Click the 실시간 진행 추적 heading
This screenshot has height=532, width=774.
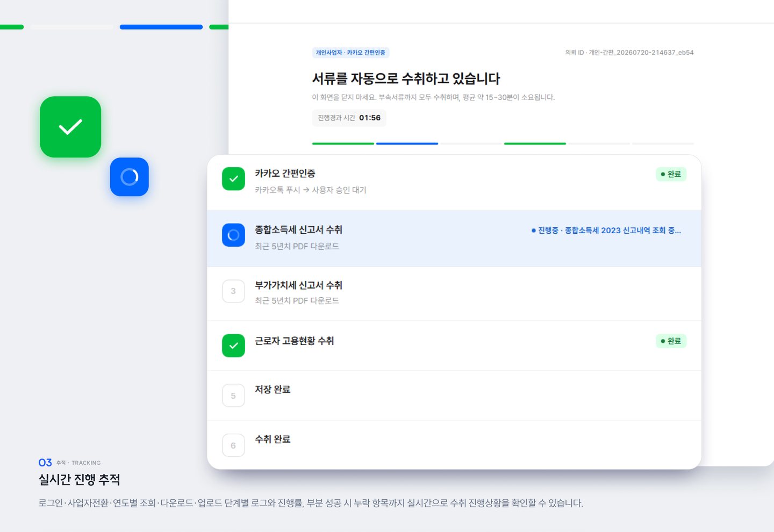79,479
